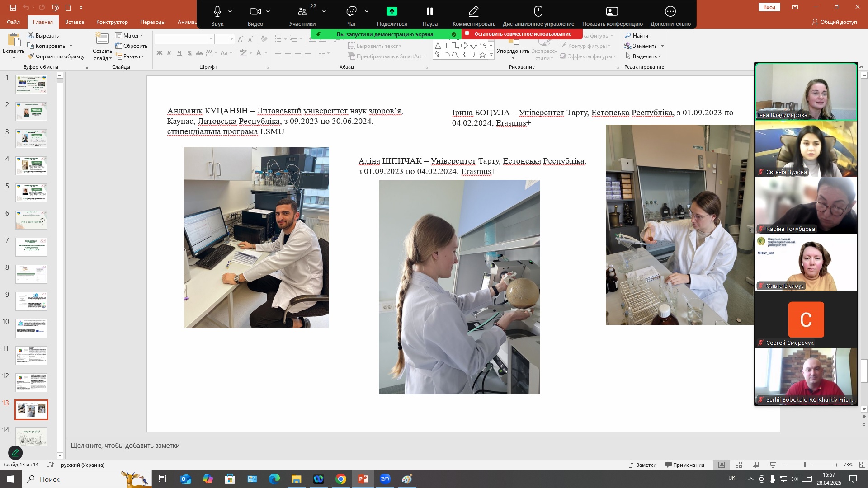
Task: Click Сбросить reset slide button
Action: click(x=131, y=46)
